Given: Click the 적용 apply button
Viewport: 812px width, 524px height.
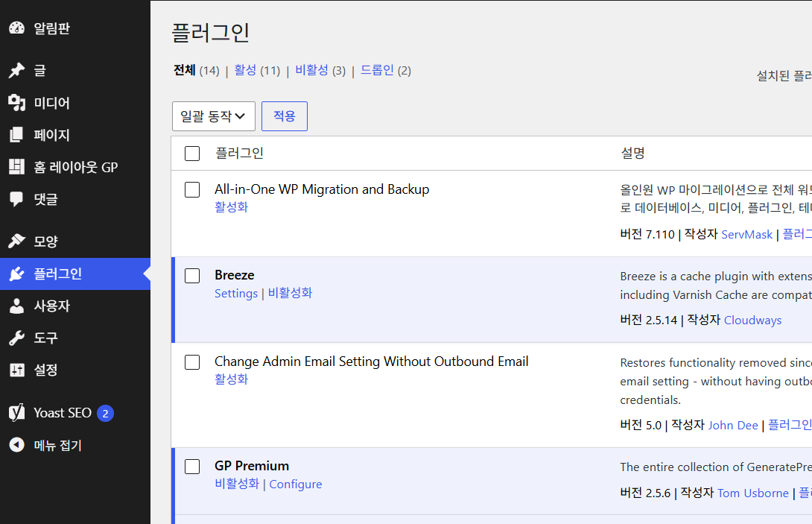Looking at the screenshot, I should (285, 116).
